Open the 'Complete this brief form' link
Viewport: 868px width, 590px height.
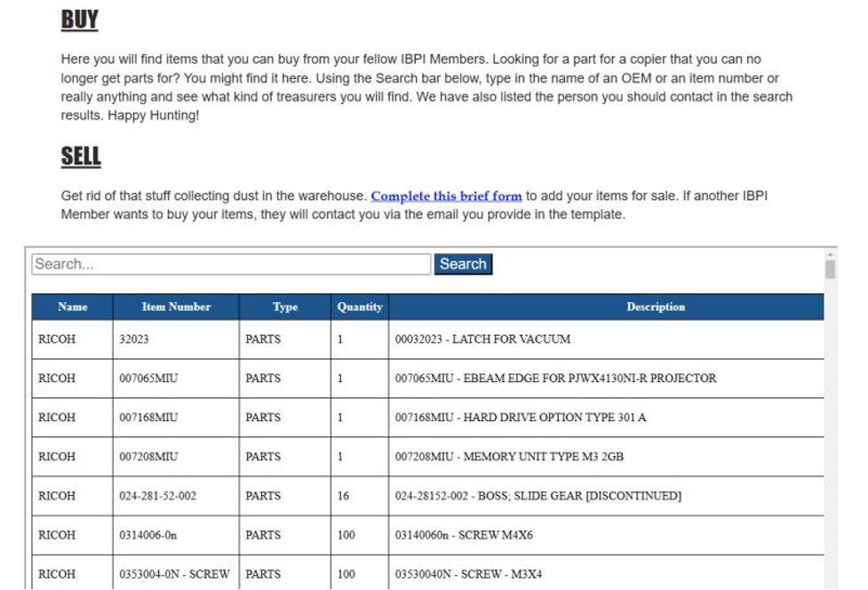pyautogui.click(x=446, y=195)
